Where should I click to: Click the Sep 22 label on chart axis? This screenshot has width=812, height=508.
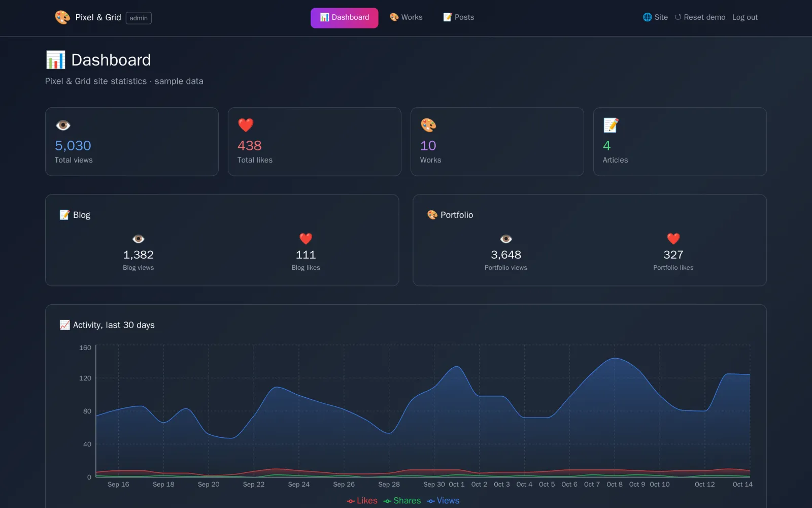(254, 485)
